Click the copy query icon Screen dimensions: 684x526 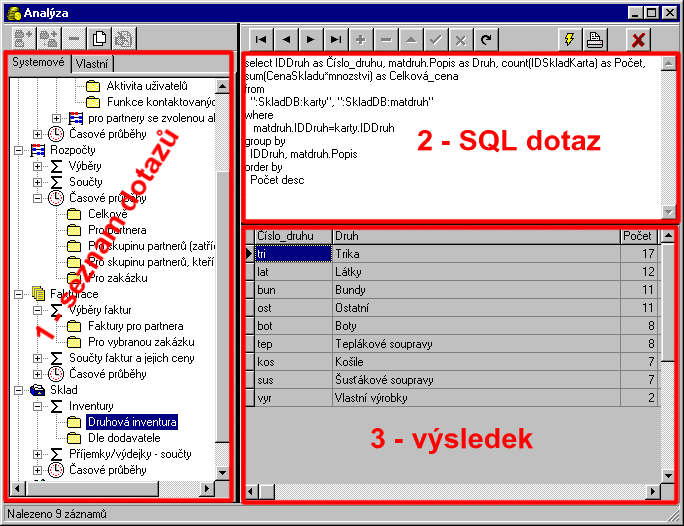point(100,39)
